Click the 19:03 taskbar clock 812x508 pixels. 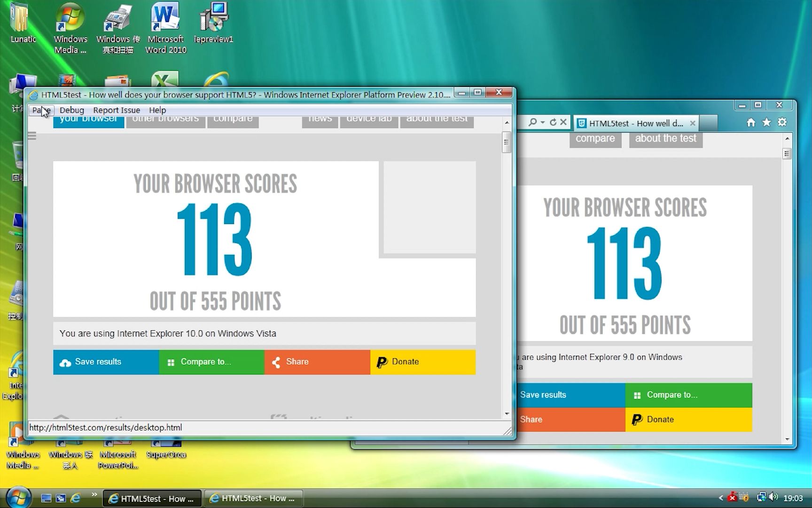coord(793,498)
